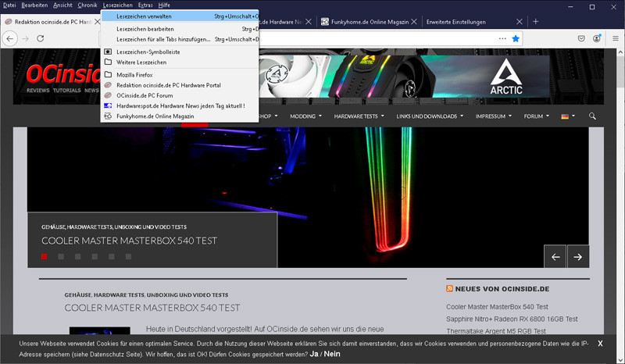Choose Lesezeichen bearbeiten menu entry
The height and width of the screenshot is (364, 625).
click(x=180, y=29)
